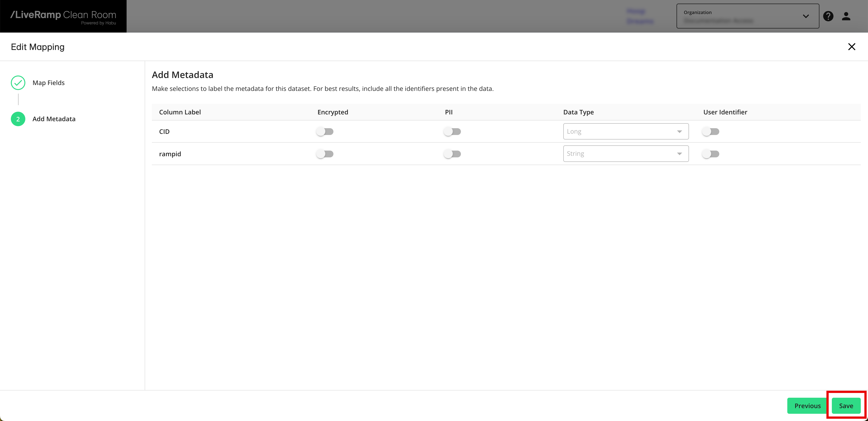The image size is (868, 421).
Task: Enable PII for CID column
Action: coord(452,131)
